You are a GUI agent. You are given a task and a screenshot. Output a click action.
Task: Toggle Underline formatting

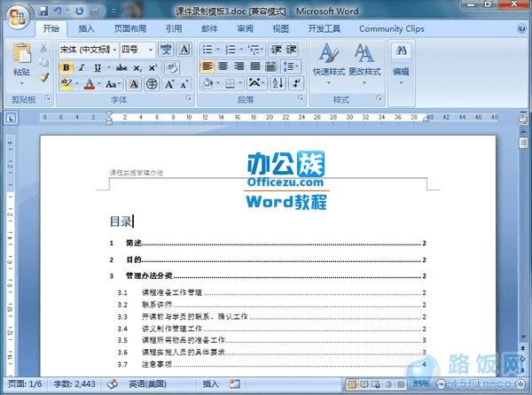coord(98,68)
